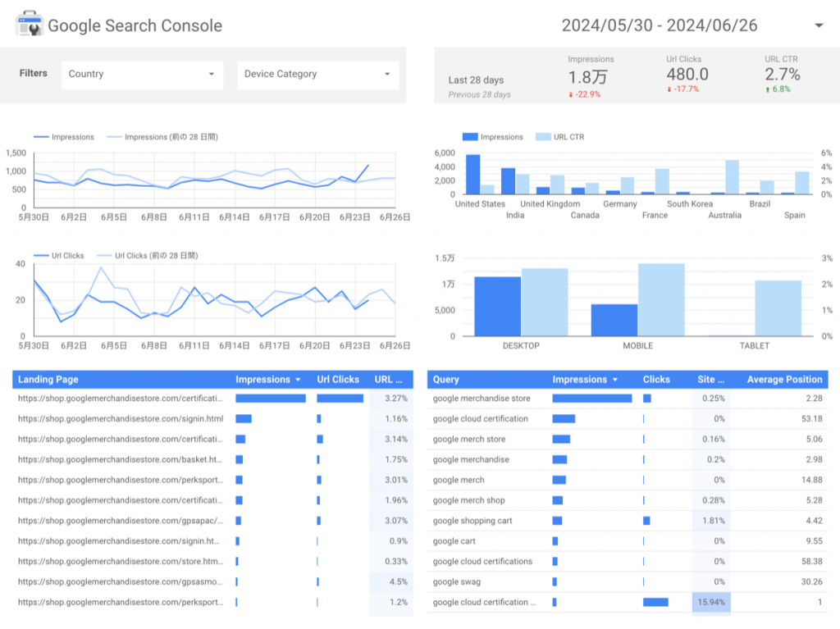The height and width of the screenshot is (629, 840).
Task: Open the gpsasmo landing page URL row
Action: pos(212,581)
